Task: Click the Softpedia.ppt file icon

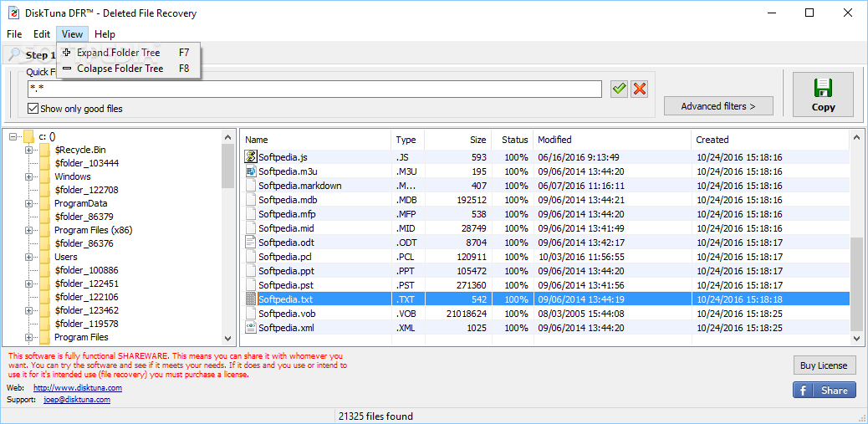Action: tap(251, 271)
